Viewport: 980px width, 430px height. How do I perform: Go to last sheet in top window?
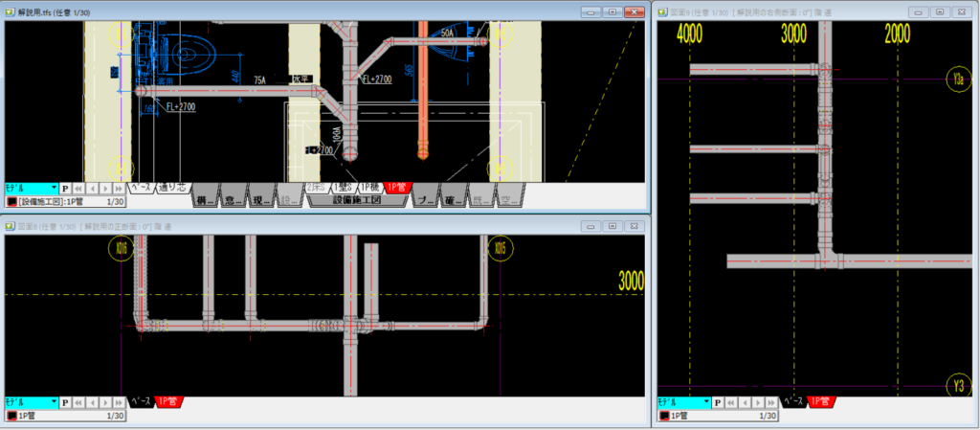click(119, 189)
